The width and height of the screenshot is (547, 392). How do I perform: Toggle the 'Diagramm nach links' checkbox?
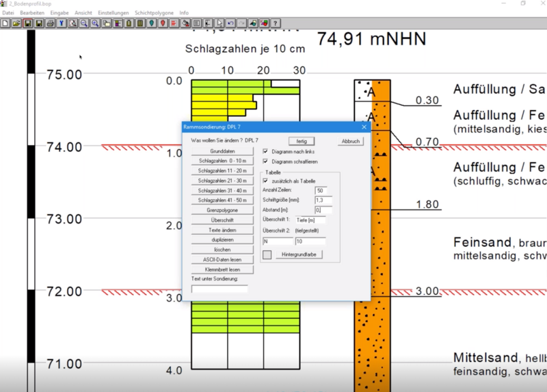(x=266, y=151)
